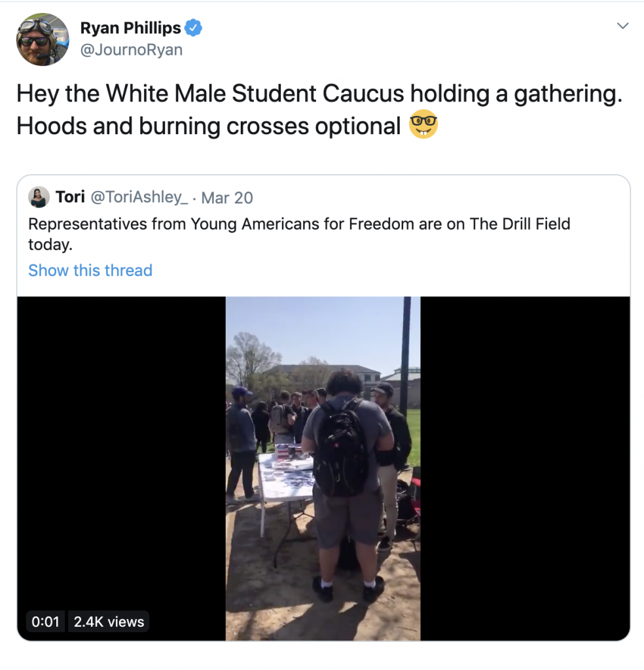Click the White Male Student Caucus tweet text
Image resolution: width=644 pixels, height=670 pixels.
point(318,94)
